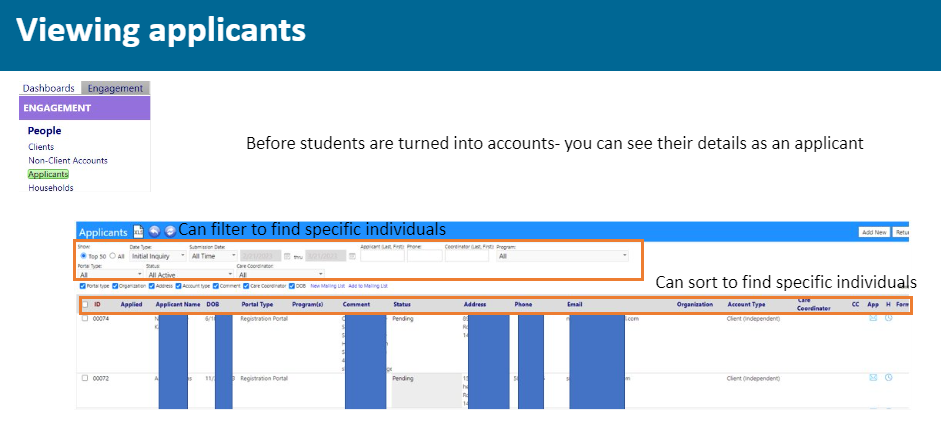941x436 pixels.
Task: Uncheck the Organization column checkbox
Action: 115,286
